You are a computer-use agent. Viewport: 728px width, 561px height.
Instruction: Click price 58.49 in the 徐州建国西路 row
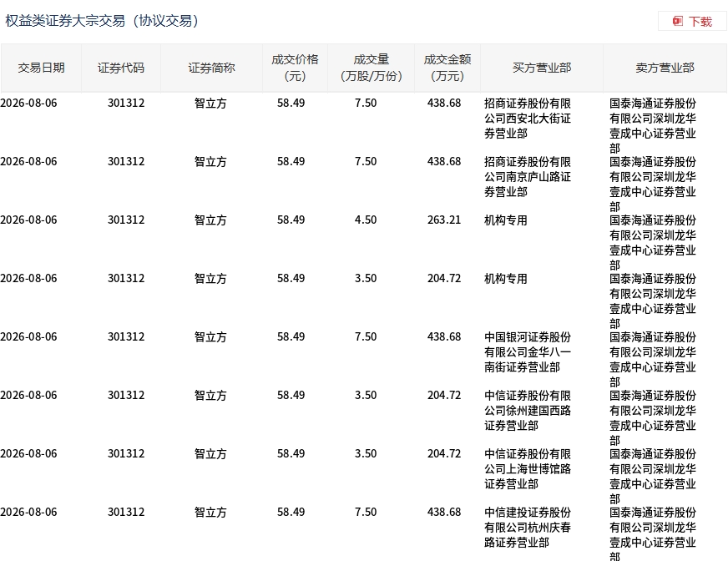coord(291,395)
